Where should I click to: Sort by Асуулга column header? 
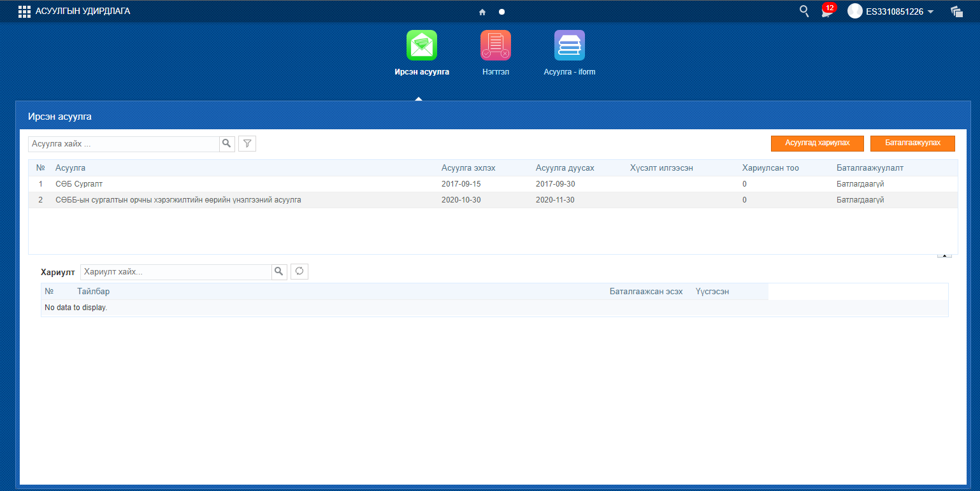(x=71, y=168)
